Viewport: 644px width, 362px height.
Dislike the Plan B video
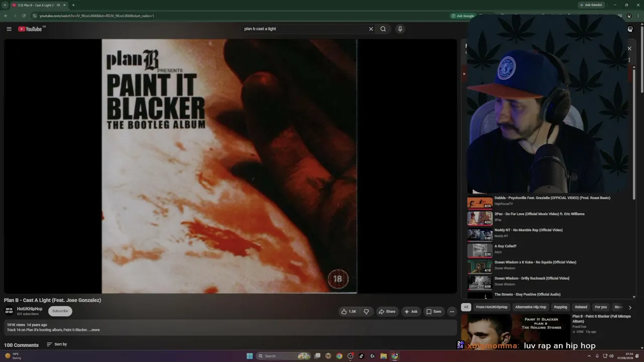point(366,312)
